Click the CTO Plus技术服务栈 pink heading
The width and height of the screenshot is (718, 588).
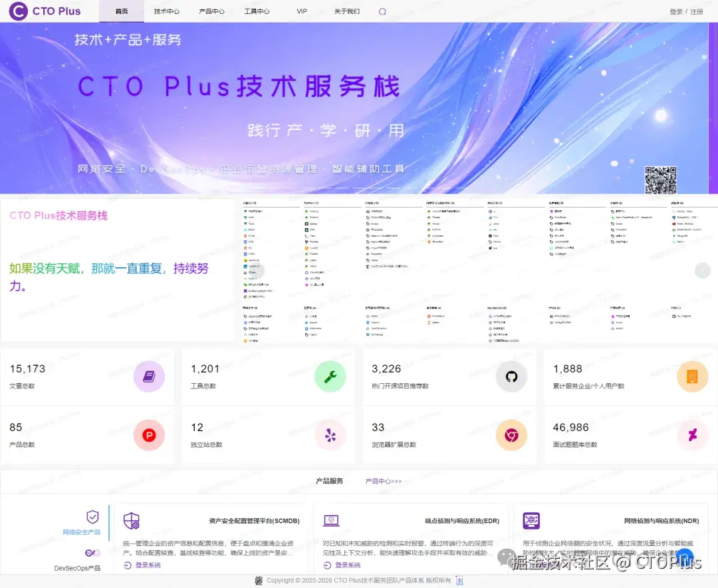pos(59,216)
